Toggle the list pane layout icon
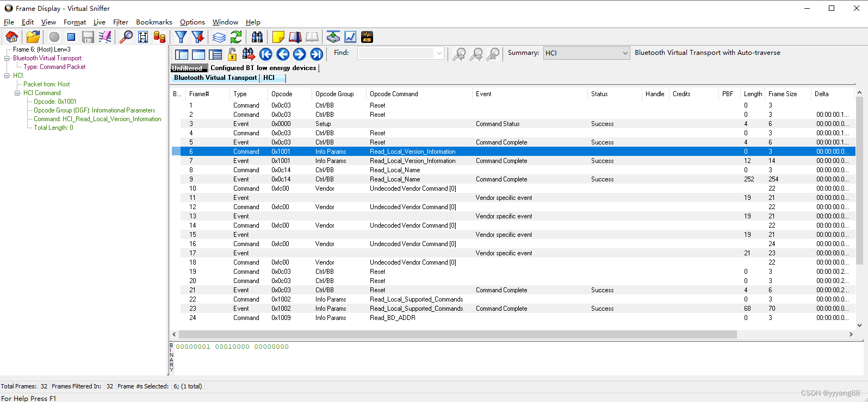This screenshot has height=402, width=868. [215, 54]
